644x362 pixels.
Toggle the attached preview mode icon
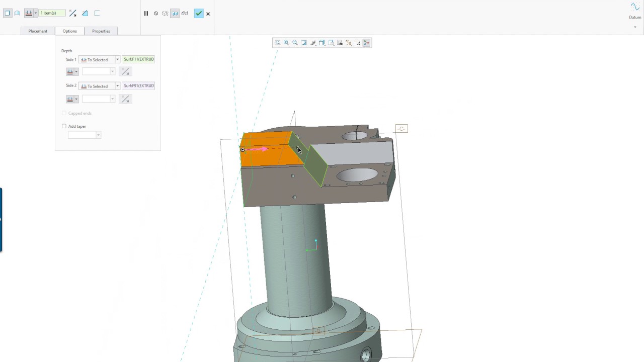click(175, 14)
